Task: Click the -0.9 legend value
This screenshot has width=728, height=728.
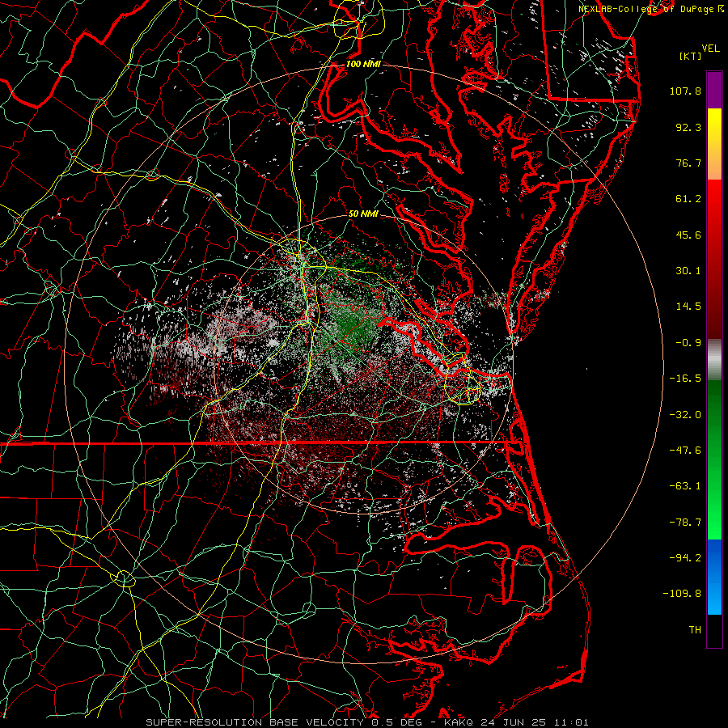Action: pos(688,343)
